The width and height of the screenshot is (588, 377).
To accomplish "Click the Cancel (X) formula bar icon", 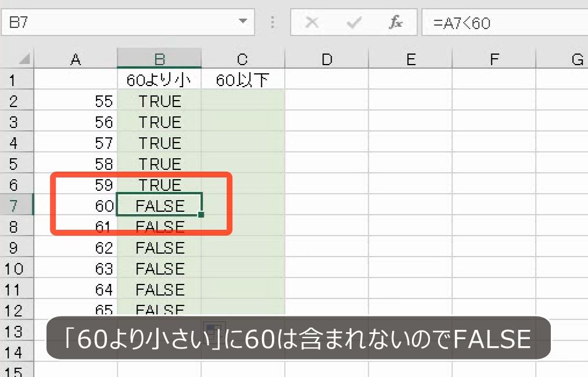I will 312,23.
